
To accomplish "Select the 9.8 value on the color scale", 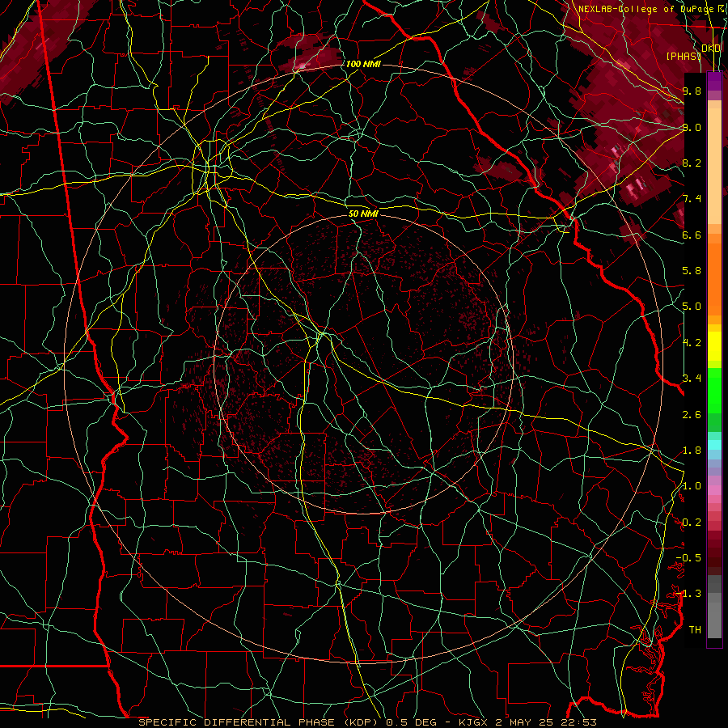I will [x=692, y=91].
